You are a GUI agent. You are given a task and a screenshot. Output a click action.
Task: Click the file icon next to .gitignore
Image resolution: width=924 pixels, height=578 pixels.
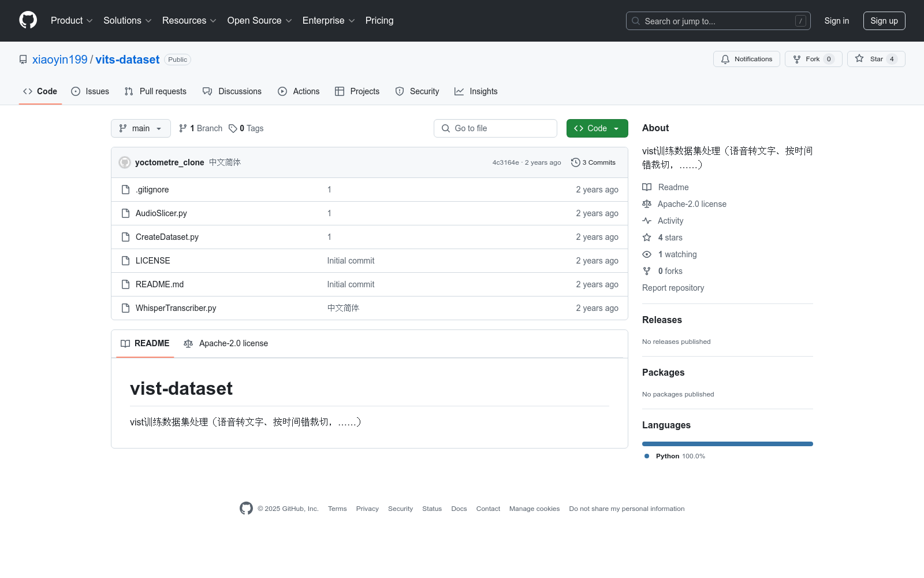pyautogui.click(x=125, y=190)
